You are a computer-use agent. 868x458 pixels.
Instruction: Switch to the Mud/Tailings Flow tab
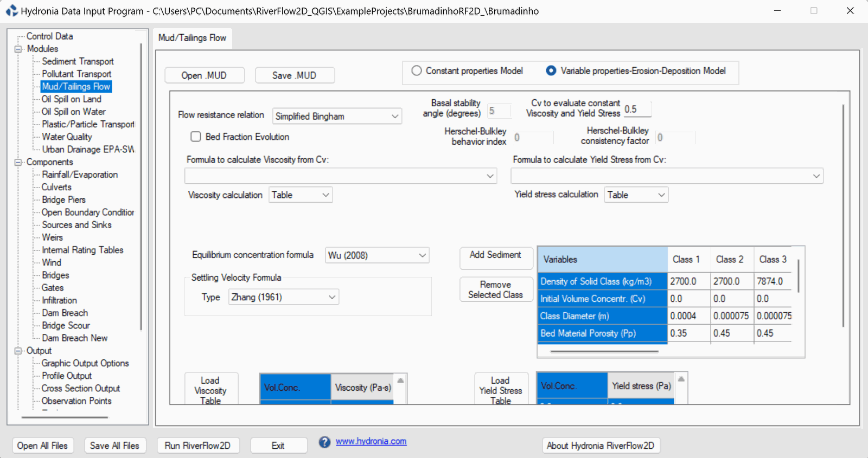[x=192, y=38]
